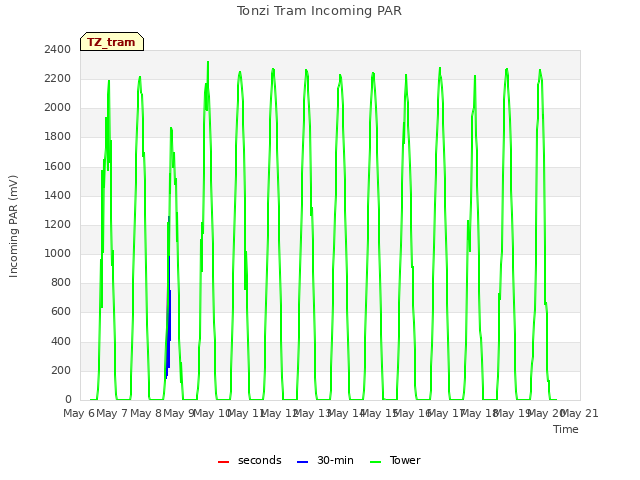
Task: Click the y-axis value 2400
Action: coord(58,49)
